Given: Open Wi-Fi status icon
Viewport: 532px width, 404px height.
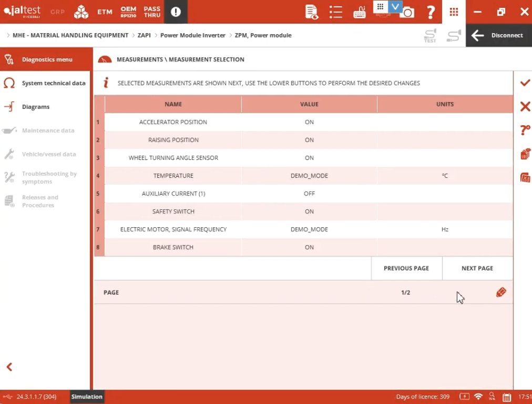Looking at the screenshot, I should 478,397.
